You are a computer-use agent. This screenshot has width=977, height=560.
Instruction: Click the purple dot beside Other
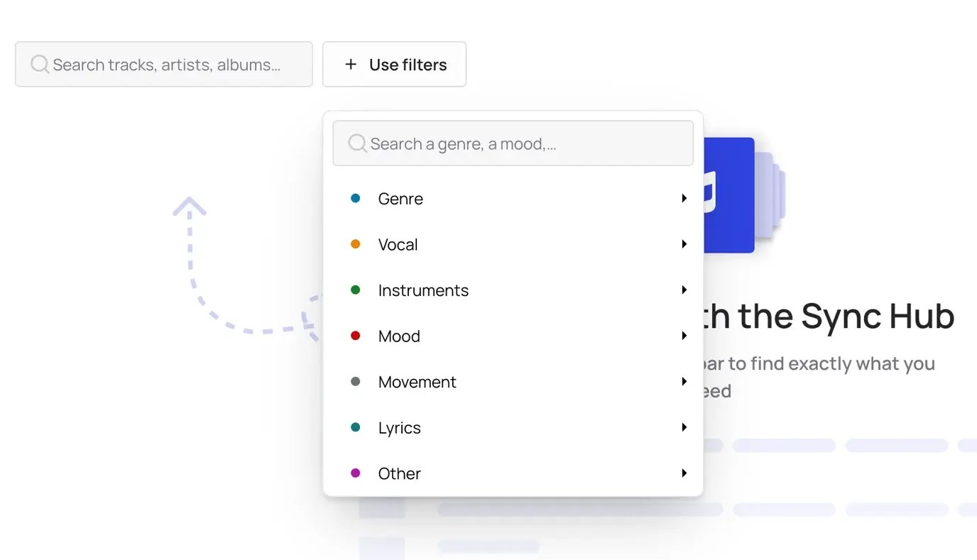pyautogui.click(x=356, y=473)
